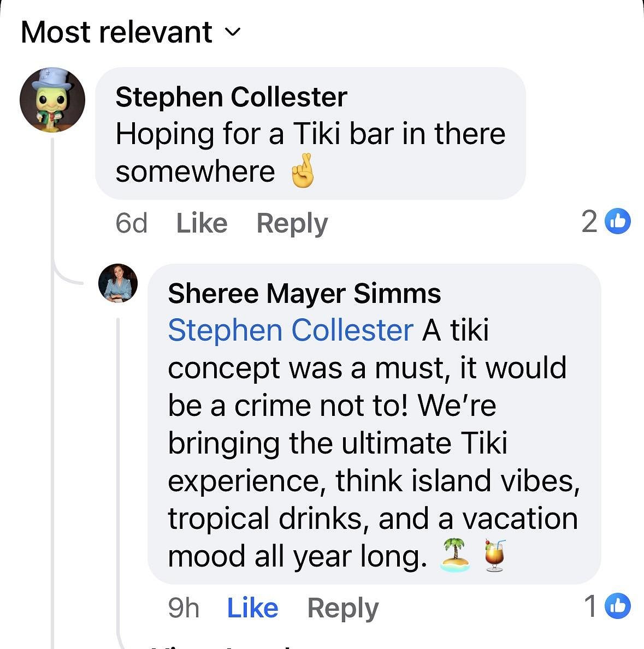
Task: Click the crossed fingers emoji in Stephen's comment
Action: coord(302,172)
